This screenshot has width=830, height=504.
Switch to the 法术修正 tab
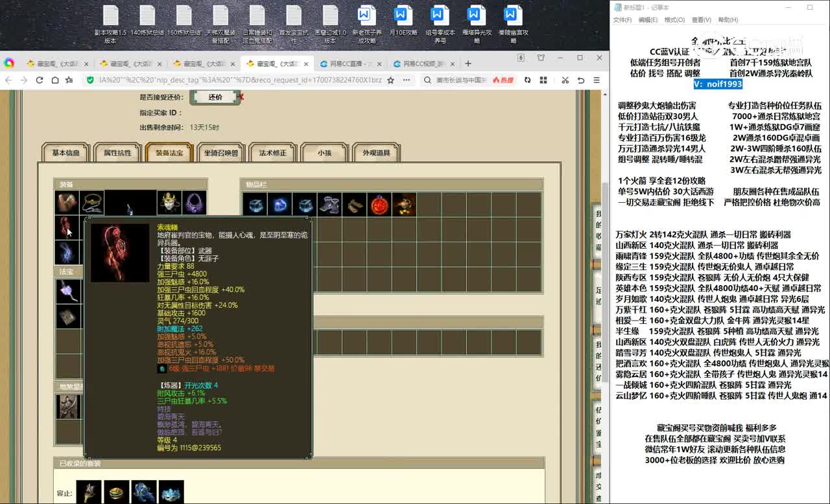point(273,153)
